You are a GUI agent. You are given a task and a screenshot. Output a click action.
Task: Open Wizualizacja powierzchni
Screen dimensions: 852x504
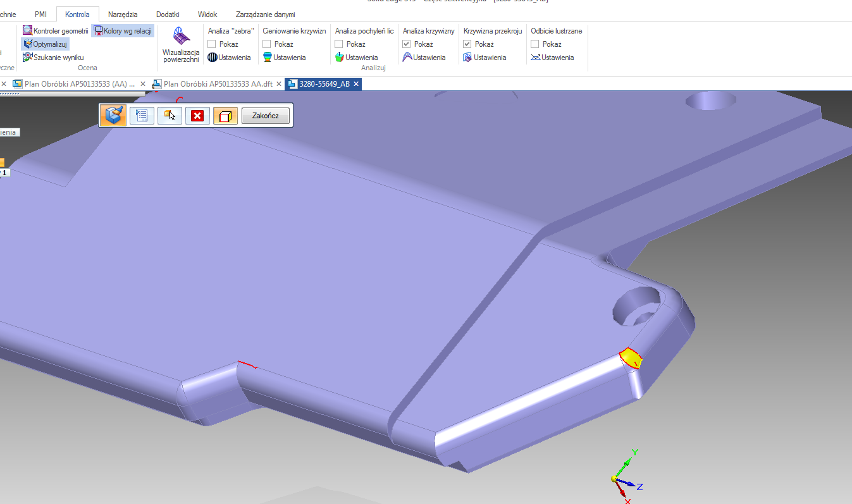pyautogui.click(x=181, y=45)
